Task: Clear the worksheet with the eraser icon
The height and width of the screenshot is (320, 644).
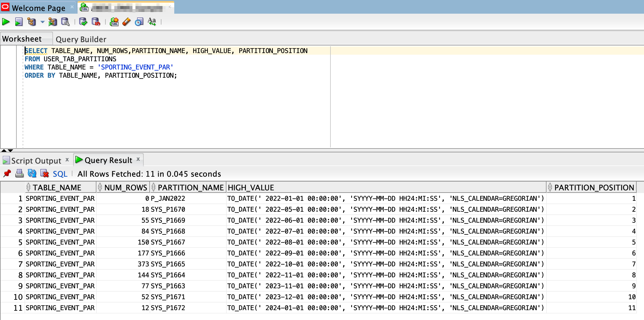Action: [x=126, y=22]
